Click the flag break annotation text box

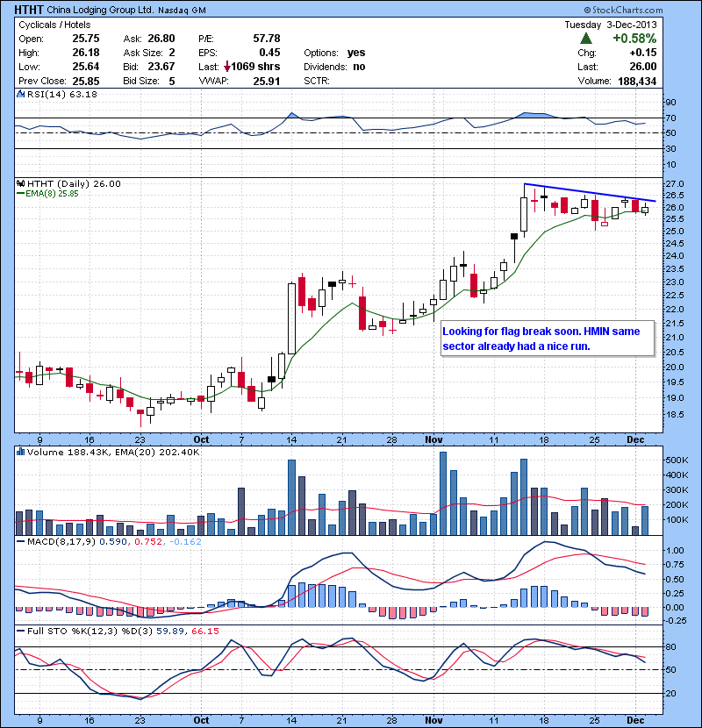tap(548, 339)
